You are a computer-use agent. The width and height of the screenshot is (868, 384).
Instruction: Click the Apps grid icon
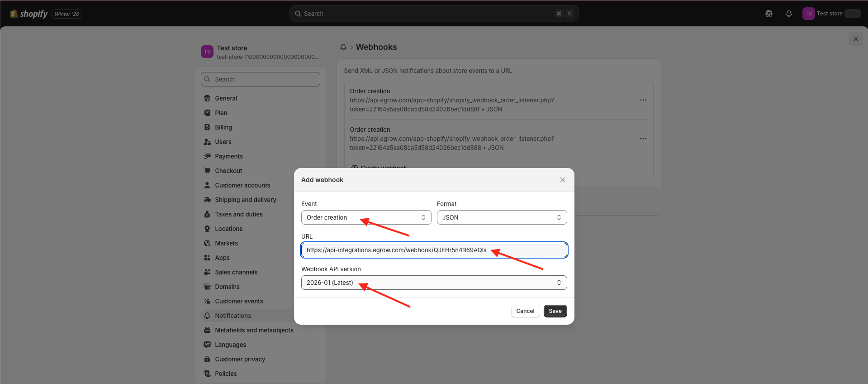click(x=207, y=258)
